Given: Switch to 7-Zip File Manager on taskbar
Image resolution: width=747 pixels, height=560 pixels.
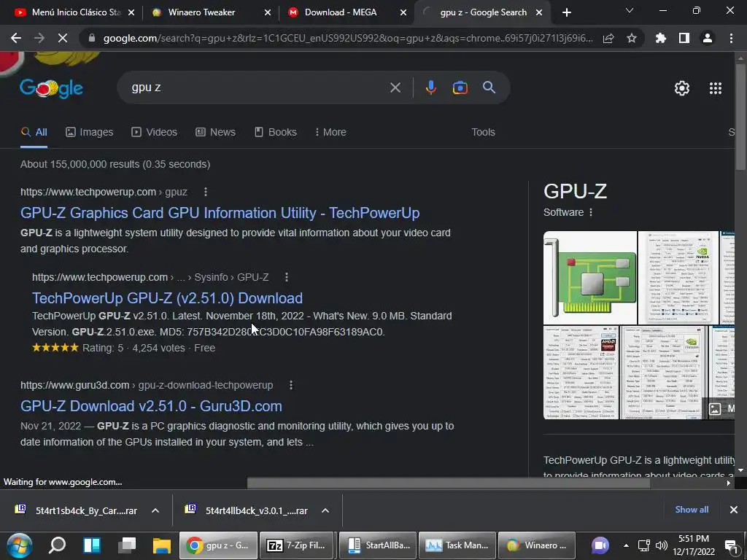Looking at the screenshot, I should pos(297,545).
